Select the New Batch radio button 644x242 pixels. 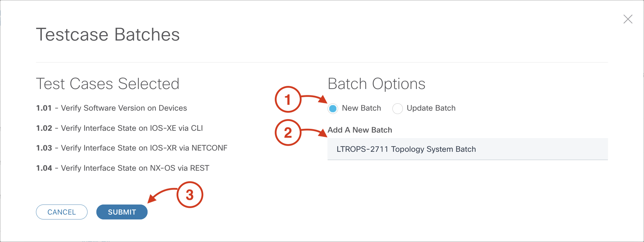(333, 109)
